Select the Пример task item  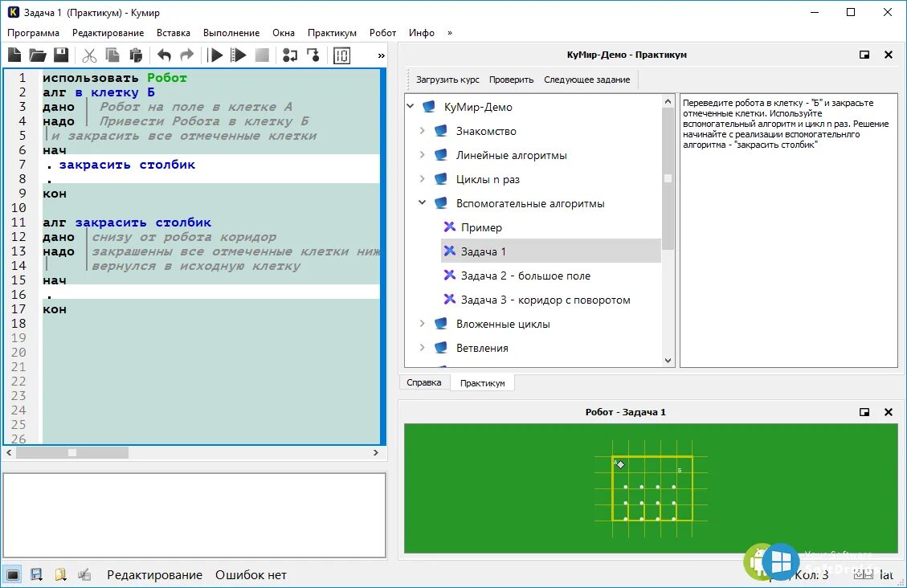(481, 227)
